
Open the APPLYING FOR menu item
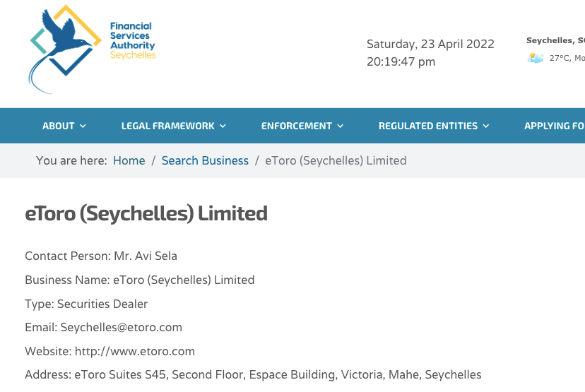pos(555,126)
